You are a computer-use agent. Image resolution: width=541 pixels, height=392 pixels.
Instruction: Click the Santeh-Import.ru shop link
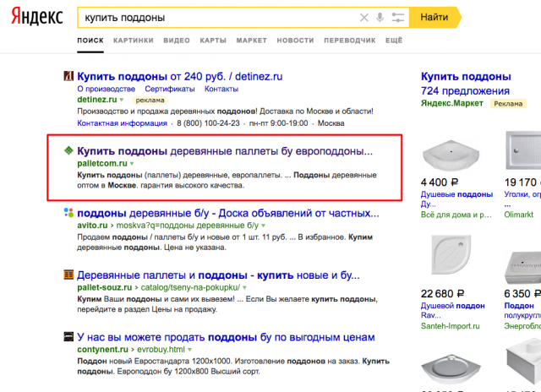pos(451,326)
